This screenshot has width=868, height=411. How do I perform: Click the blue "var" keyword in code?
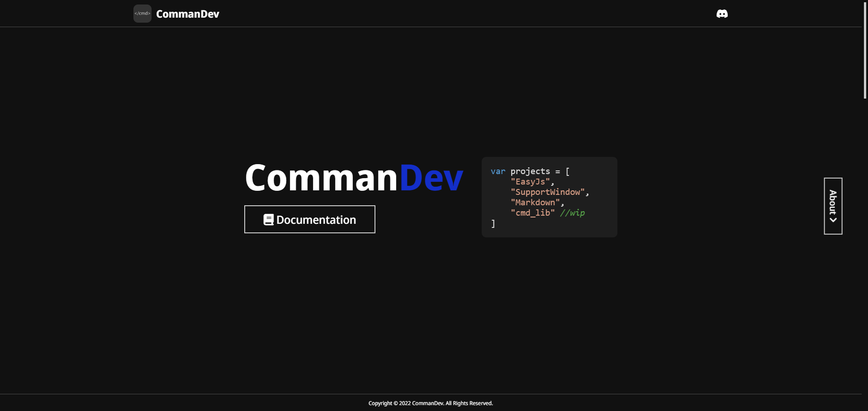tap(498, 171)
